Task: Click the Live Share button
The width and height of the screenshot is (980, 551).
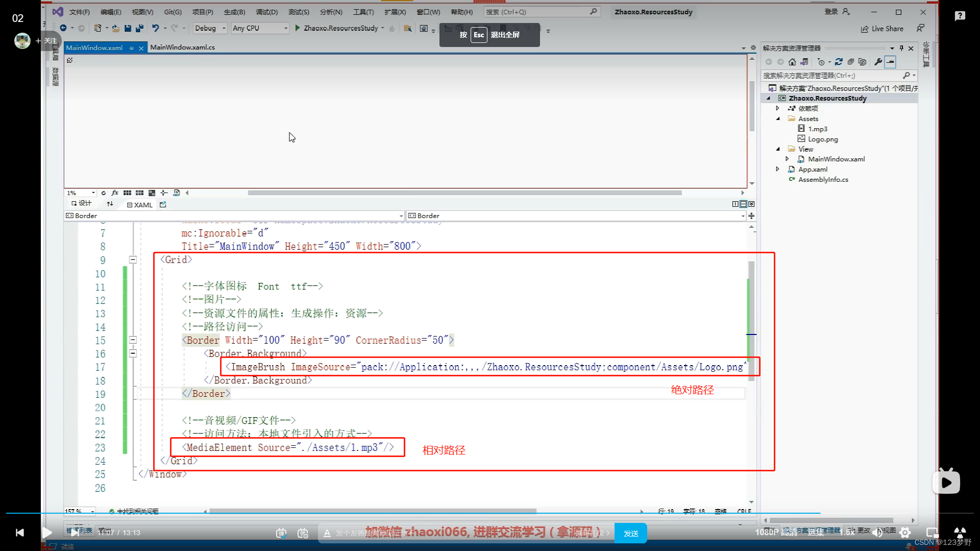Action: (882, 29)
